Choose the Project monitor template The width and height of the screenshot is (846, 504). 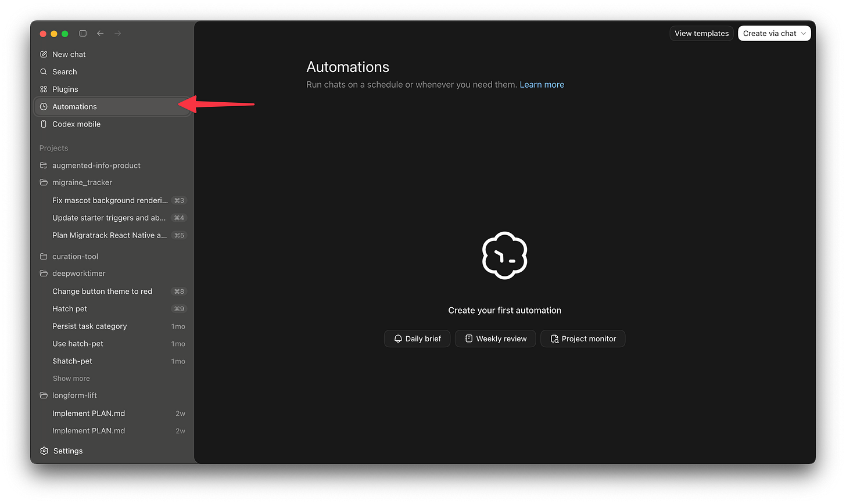[583, 339]
